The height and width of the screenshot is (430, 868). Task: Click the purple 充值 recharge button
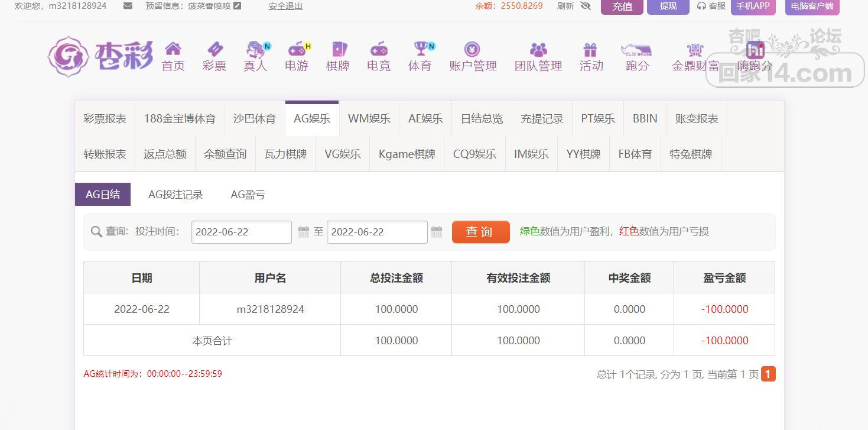(x=622, y=7)
